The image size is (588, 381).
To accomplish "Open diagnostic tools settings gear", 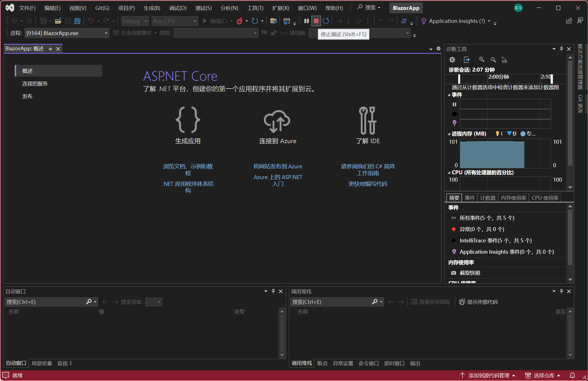I will tap(452, 60).
